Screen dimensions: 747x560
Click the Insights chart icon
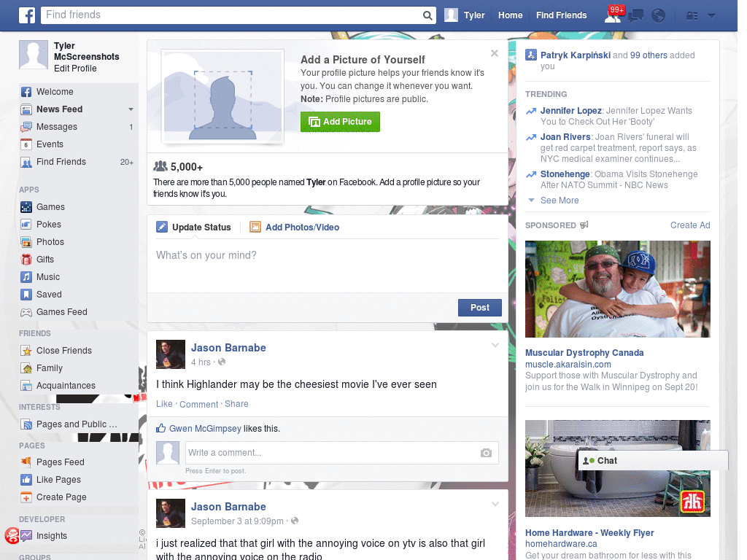point(26,536)
